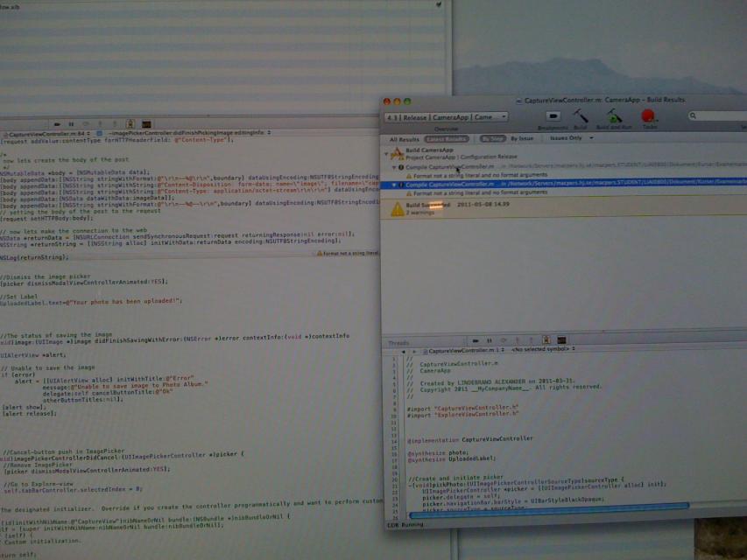Click the Pause icon in the left editor window
This screenshot has height=560, width=747.
pos(71,124)
